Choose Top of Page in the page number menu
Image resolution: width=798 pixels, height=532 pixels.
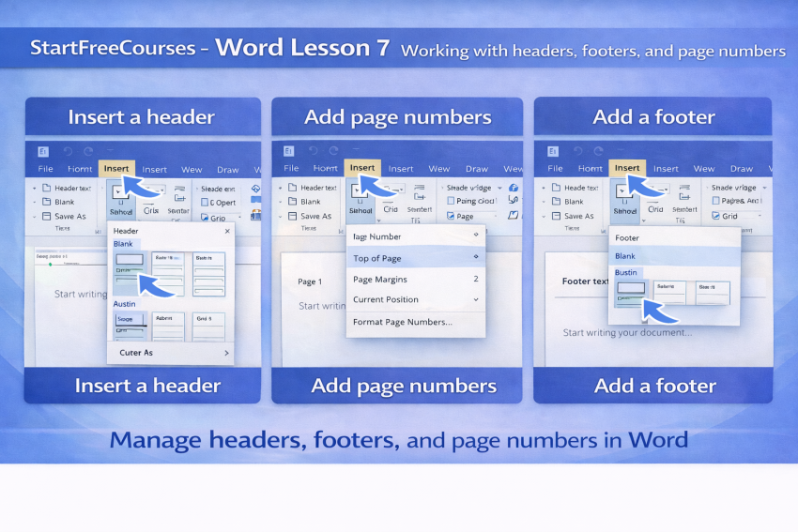pos(416,258)
